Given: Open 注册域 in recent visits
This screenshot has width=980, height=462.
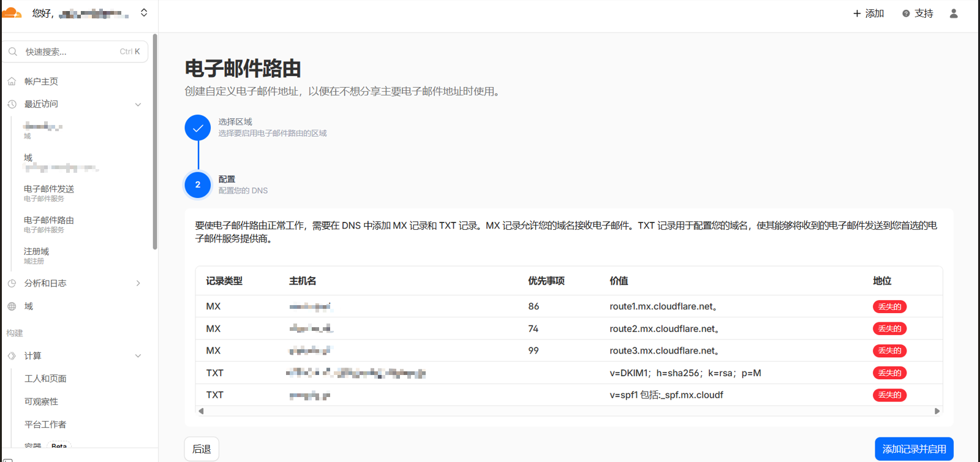Looking at the screenshot, I should point(37,256).
